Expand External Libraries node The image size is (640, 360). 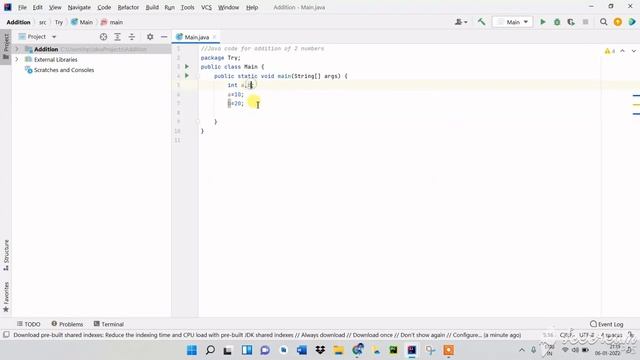17,60
